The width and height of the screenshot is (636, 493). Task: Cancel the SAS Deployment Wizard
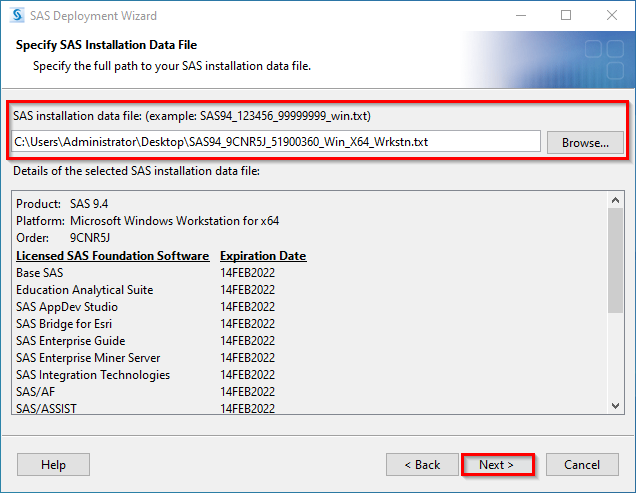click(x=582, y=465)
